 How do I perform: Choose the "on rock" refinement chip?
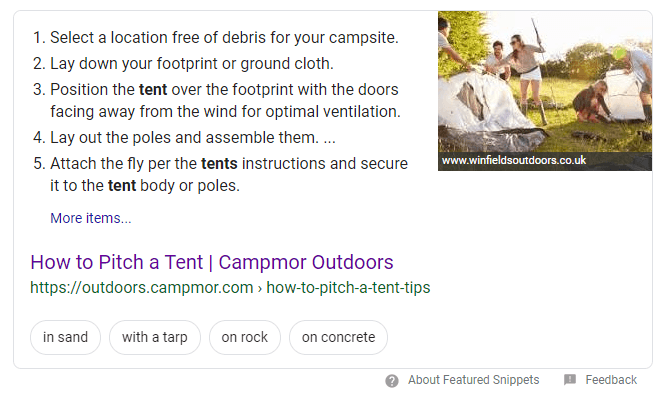point(244,337)
